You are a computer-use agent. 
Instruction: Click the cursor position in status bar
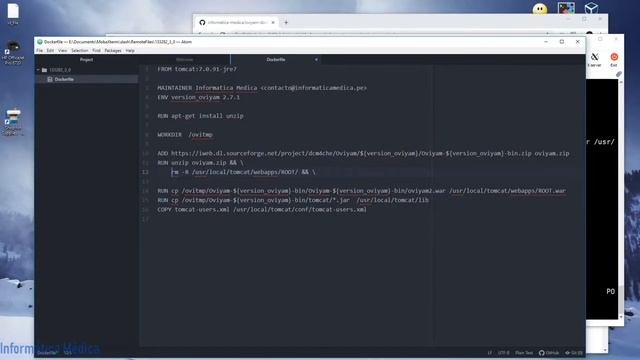coord(67,353)
